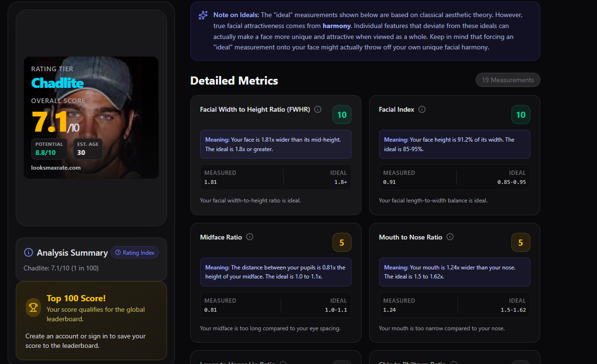Screen dimensions: 597x364
Task: Click the Chadlite rating tier label
Action: (57, 84)
